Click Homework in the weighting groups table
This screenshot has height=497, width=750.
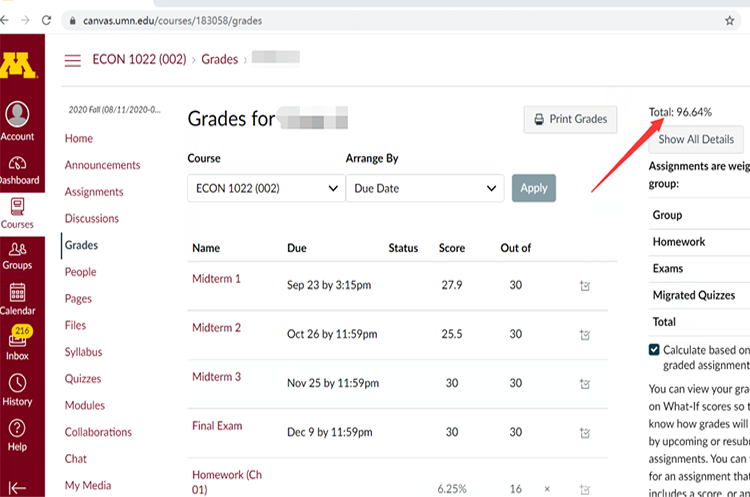pos(679,242)
